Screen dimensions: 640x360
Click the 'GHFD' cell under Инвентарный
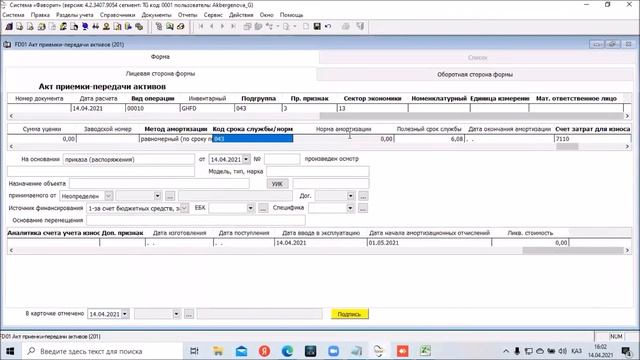point(207,108)
